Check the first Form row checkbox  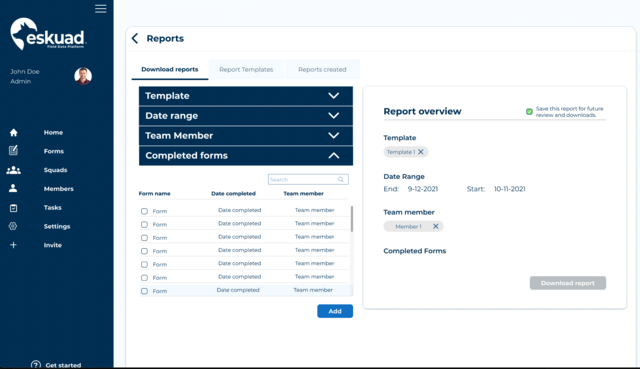coord(144,211)
